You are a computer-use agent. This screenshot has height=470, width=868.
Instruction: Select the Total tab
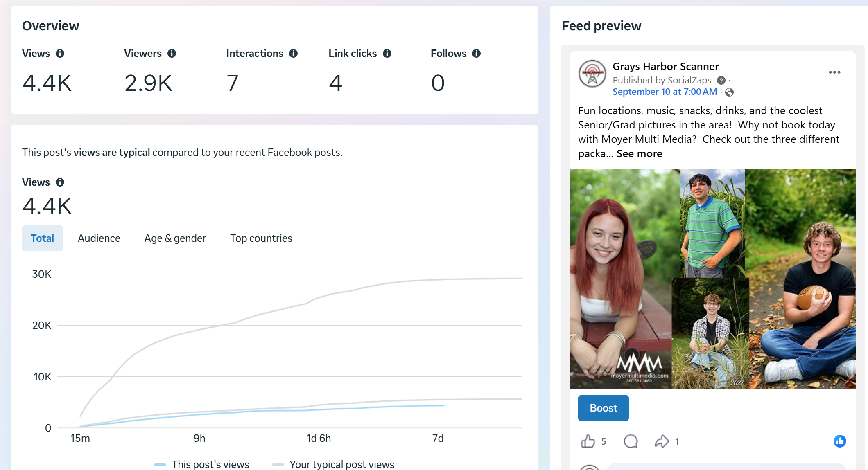(43, 238)
